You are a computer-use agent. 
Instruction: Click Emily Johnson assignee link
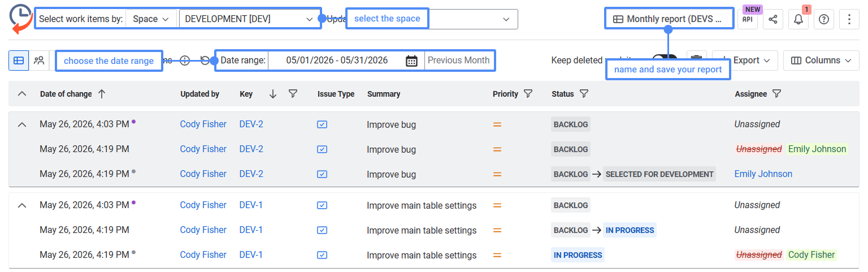pos(763,174)
